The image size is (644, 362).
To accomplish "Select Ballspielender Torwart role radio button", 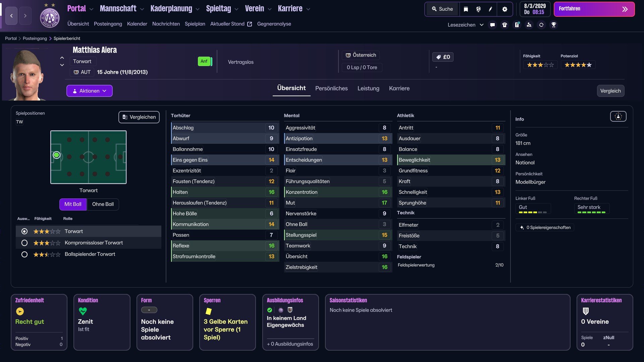I will coord(24,254).
